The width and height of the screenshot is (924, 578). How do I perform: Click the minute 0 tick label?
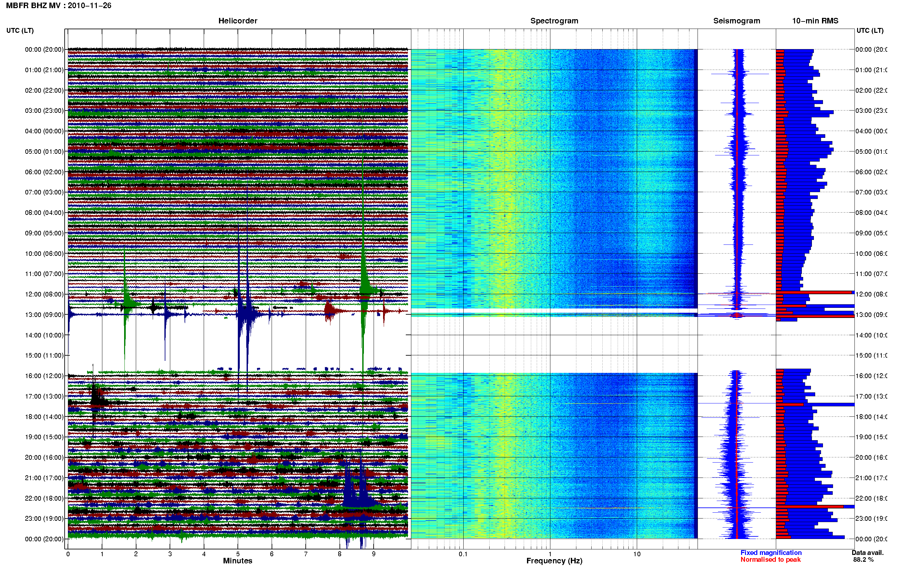(x=68, y=554)
